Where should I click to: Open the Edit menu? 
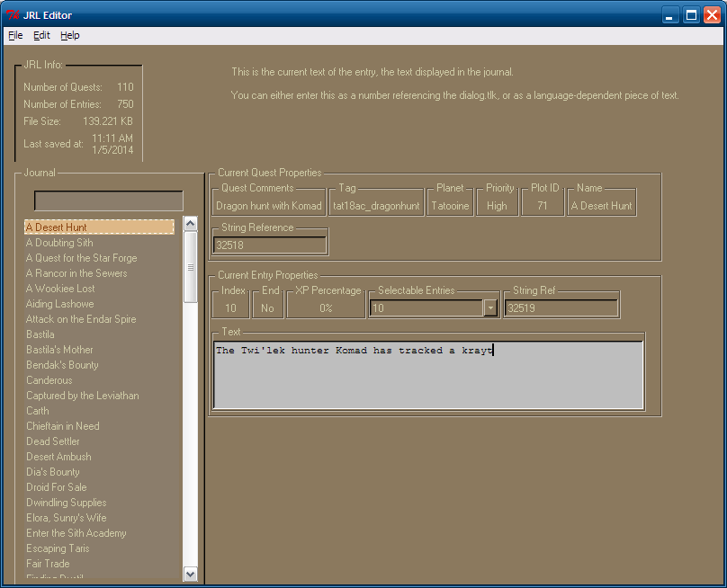pos(41,35)
